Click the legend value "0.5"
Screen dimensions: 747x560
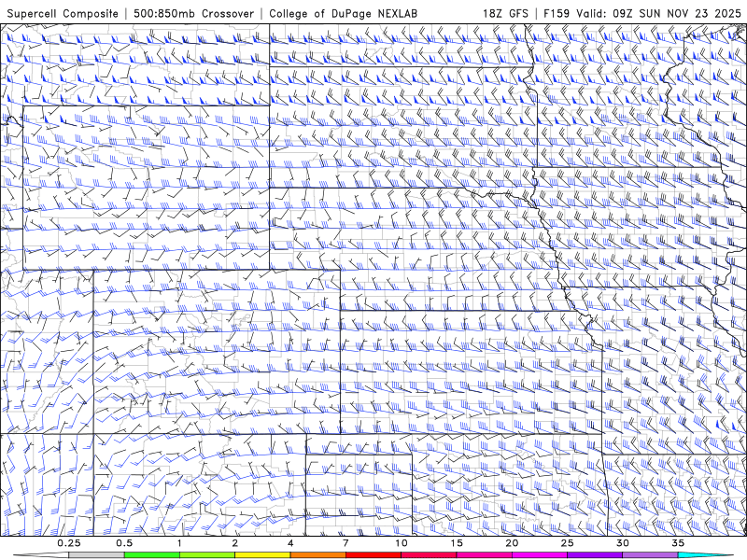[124, 543]
